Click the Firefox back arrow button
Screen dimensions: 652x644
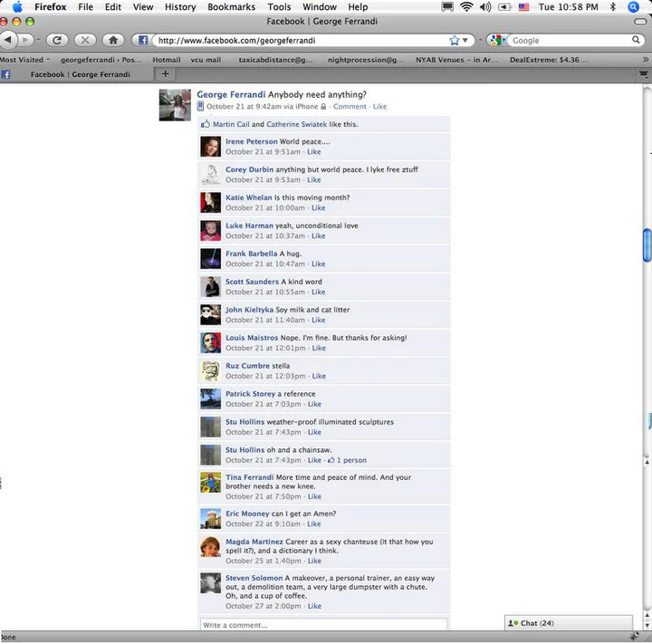[8, 40]
